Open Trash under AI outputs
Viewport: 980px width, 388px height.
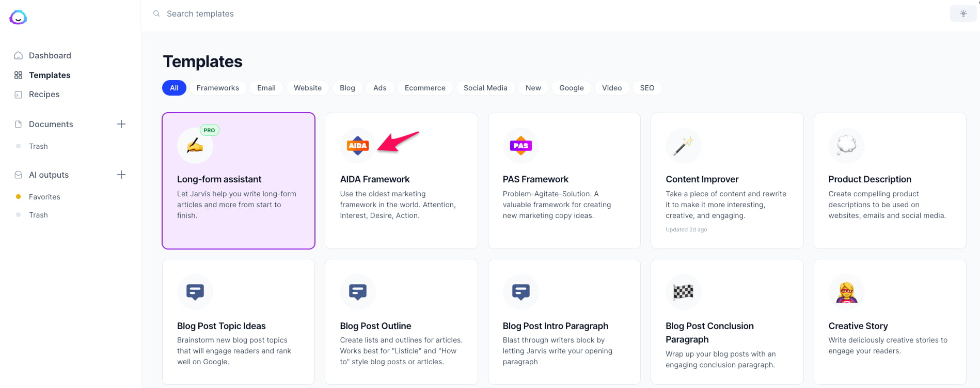click(38, 215)
